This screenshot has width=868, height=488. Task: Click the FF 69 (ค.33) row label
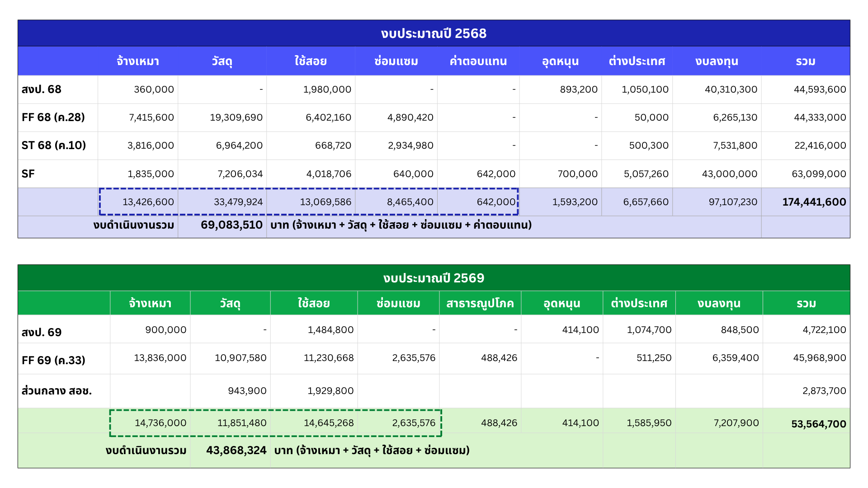(x=53, y=360)
